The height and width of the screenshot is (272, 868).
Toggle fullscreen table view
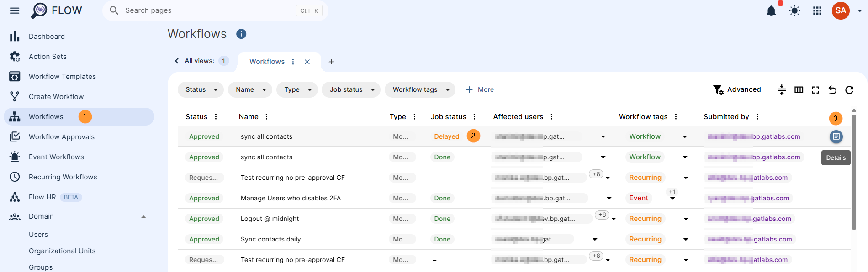[815, 90]
